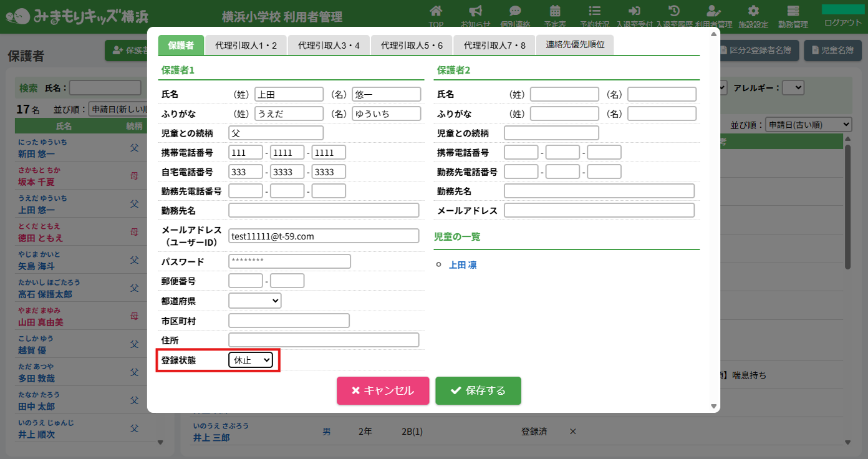Open 申請日(古い順) sort dropdown

click(x=808, y=125)
